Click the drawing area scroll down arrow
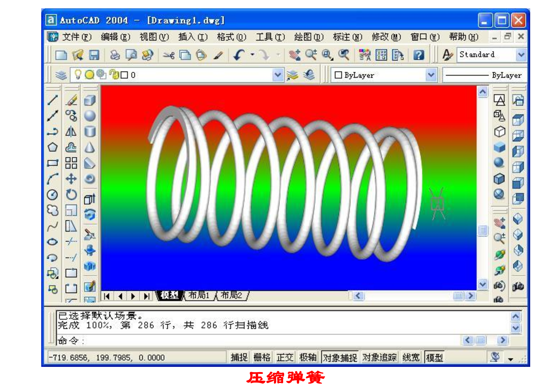 pos(483,284)
